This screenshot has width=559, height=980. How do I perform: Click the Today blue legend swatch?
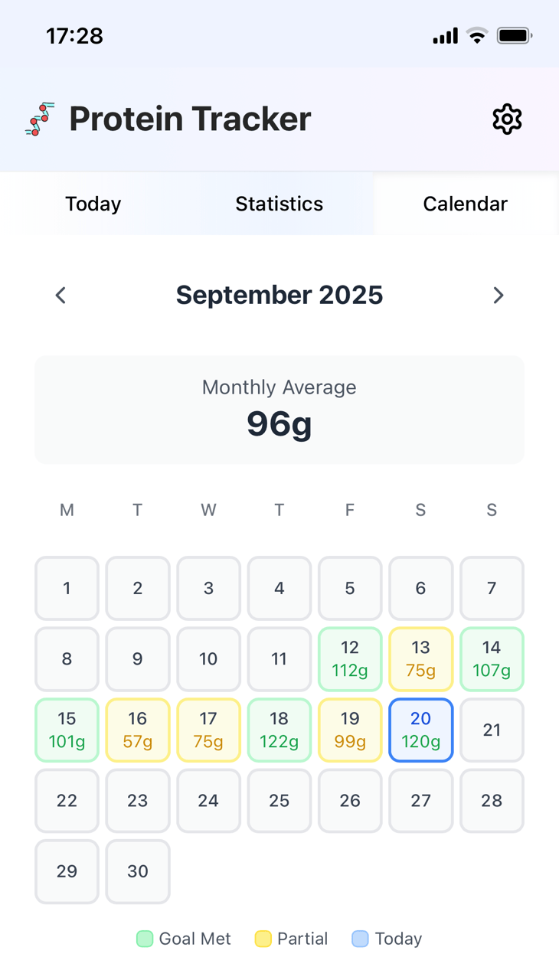360,939
